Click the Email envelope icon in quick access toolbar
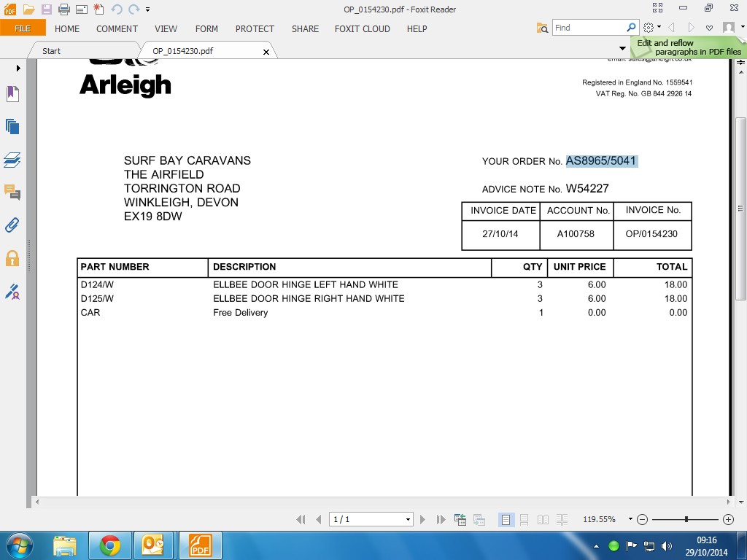The height and width of the screenshot is (560, 747). [x=82, y=9]
